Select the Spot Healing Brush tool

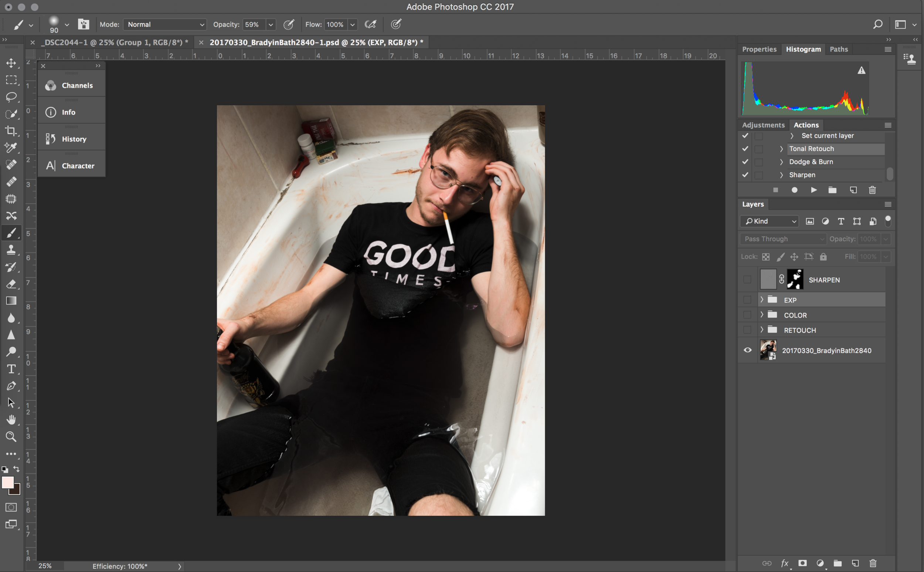11,165
